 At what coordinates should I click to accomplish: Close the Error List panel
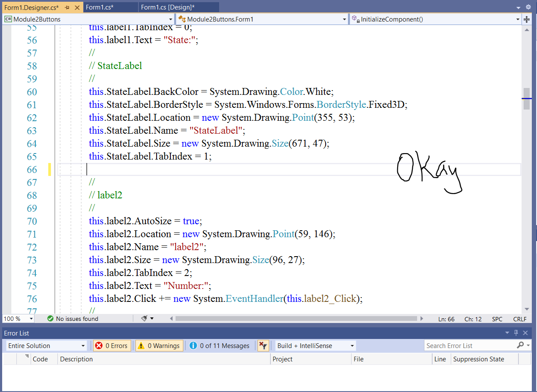[525, 333]
